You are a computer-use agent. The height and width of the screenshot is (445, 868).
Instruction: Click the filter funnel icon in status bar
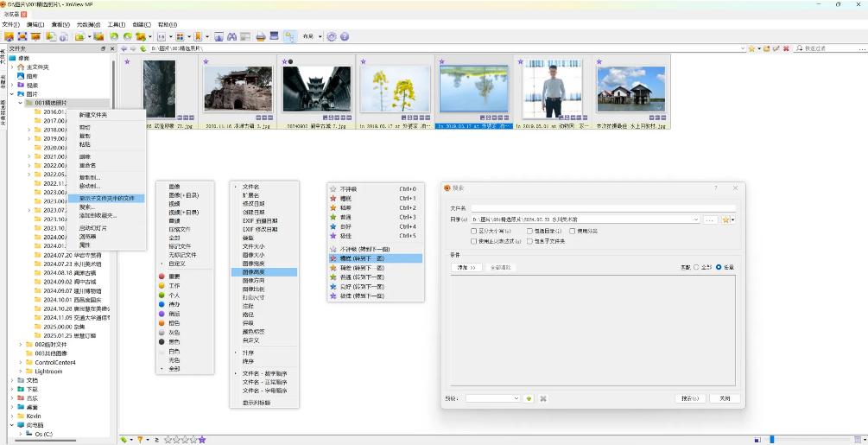click(x=140, y=440)
